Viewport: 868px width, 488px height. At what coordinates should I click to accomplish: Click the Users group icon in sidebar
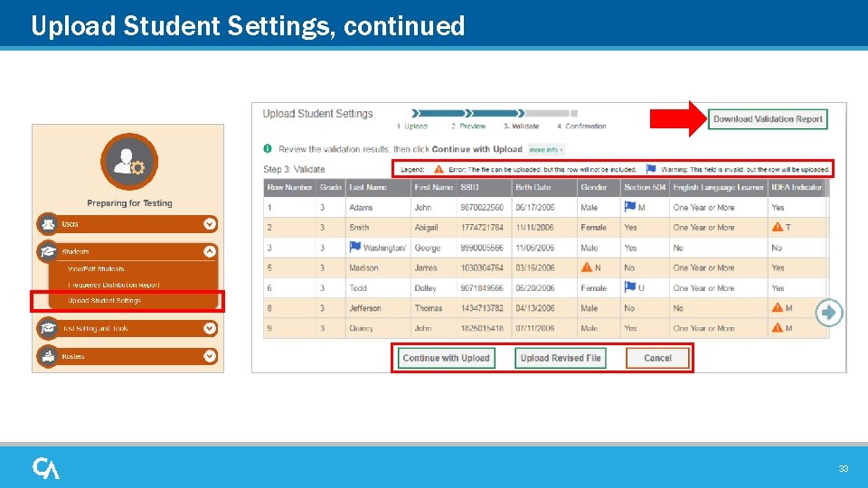[48, 224]
